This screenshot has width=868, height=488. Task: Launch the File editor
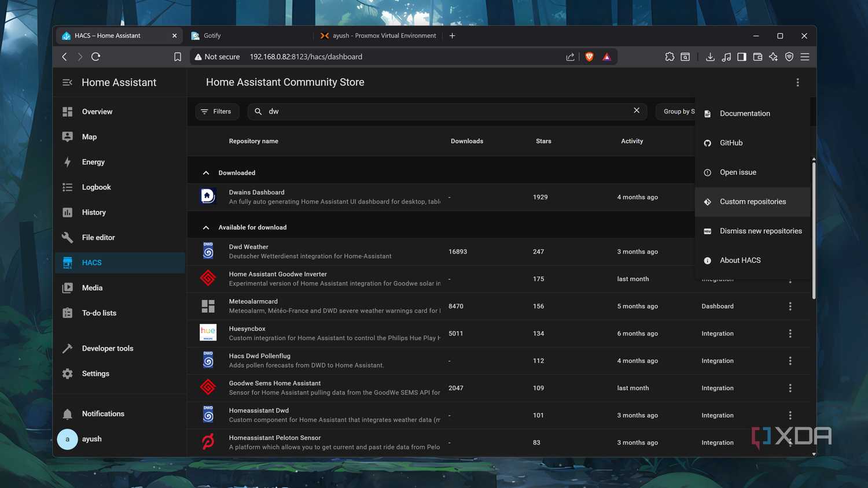[120, 238]
